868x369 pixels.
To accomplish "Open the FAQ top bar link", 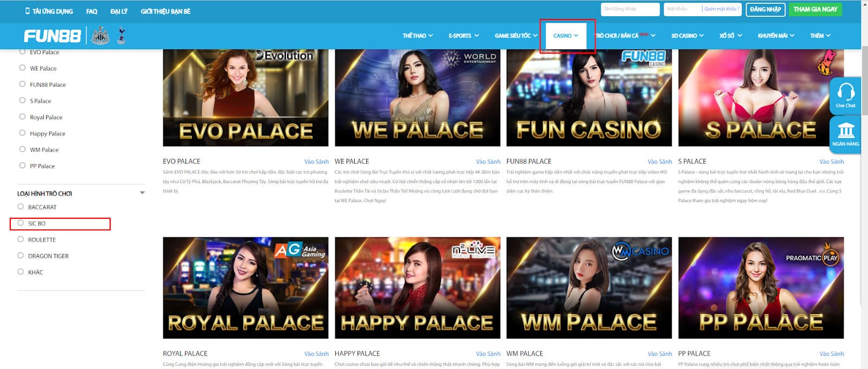I will 92,11.
